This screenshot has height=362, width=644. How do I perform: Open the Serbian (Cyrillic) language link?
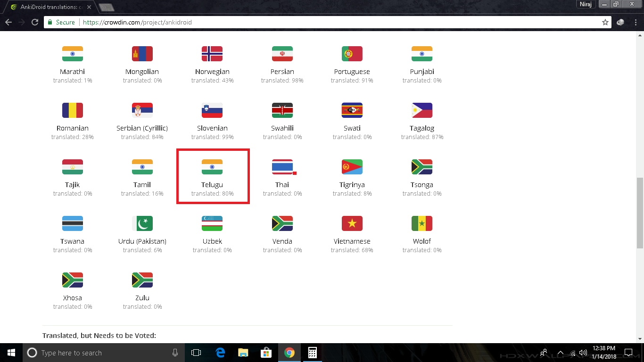142,128
